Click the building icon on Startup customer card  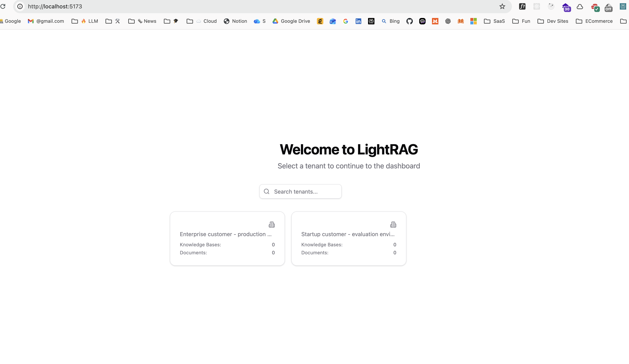(x=393, y=225)
